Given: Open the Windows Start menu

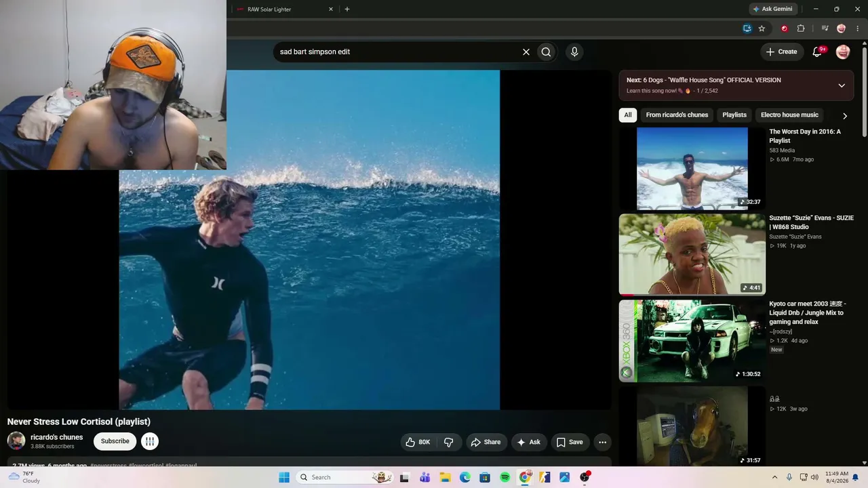Looking at the screenshot, I should (284, 477).
